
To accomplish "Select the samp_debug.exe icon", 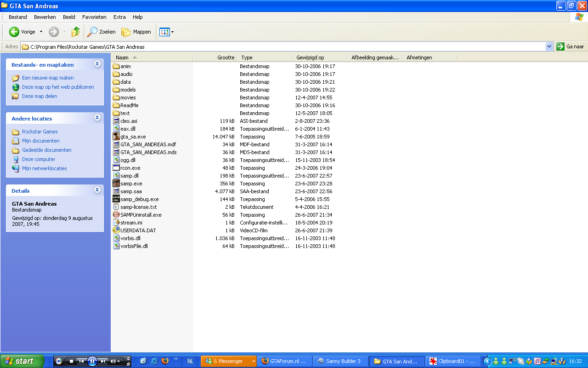I will 116,199.
